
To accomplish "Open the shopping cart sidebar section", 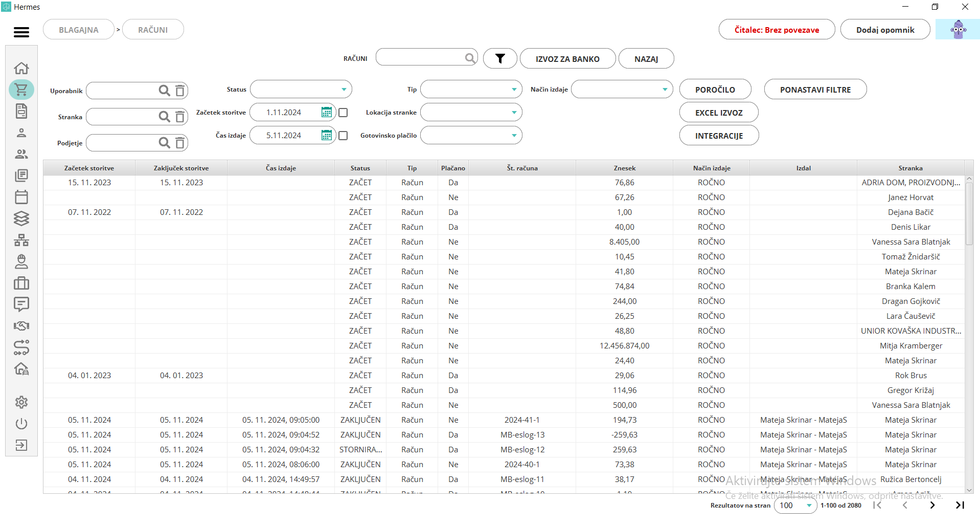I will point(21,90).
